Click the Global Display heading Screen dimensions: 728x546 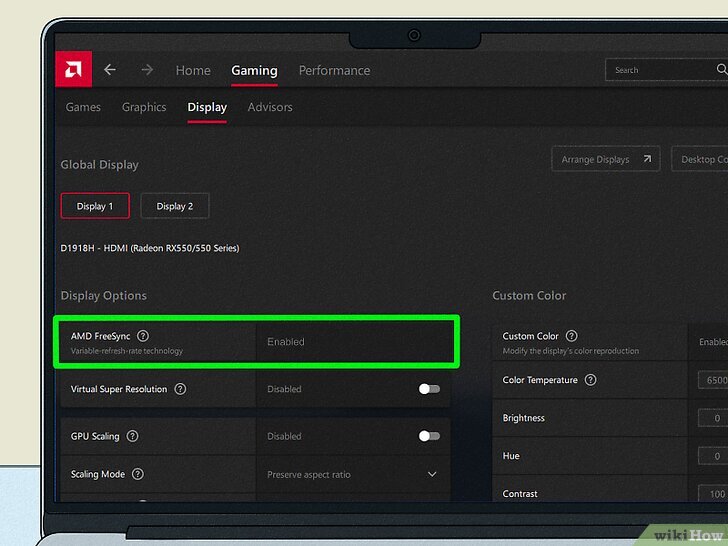(99, 165)
